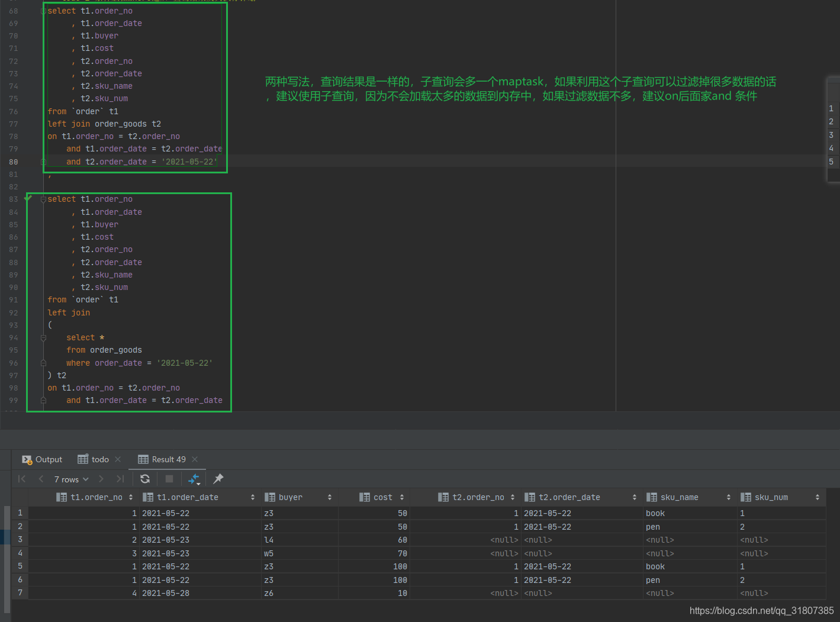This screenshot has height=622, width=840.
Task: Click the buyer cell 'l4'
Action: coord(300,540)
